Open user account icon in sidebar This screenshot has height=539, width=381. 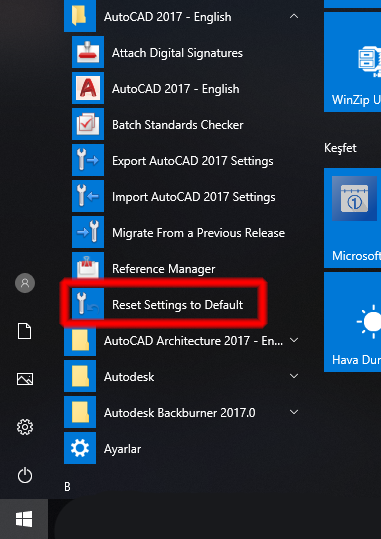(x=25, y=283)
